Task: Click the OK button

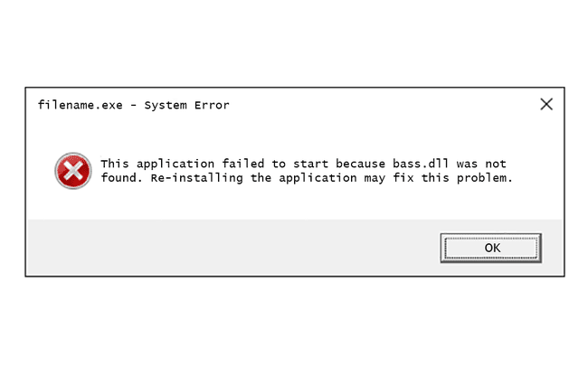Action: tap(491, 248)
